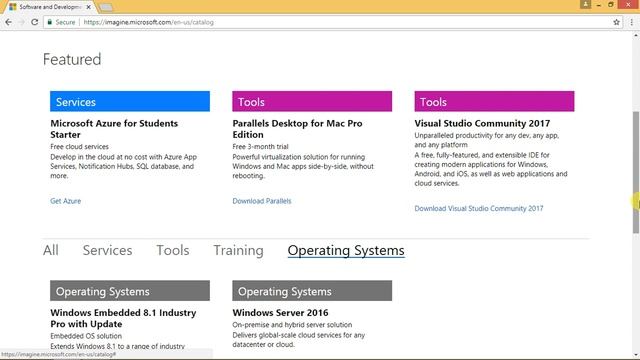The width and height of the screenshot is (640, 360).
Task: Click Tools header above Parallels Desktop
Action: tap(312, 101)
